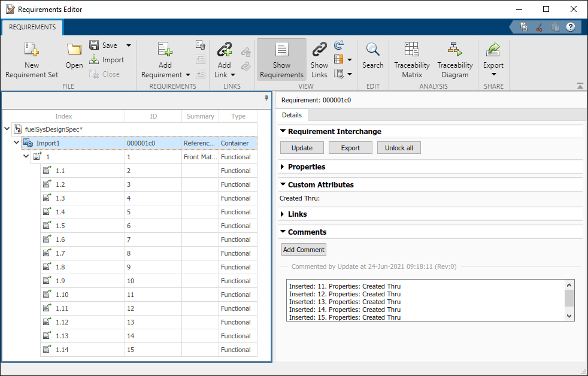
Task: Open the quick access Help
Action: click(570, 26)
